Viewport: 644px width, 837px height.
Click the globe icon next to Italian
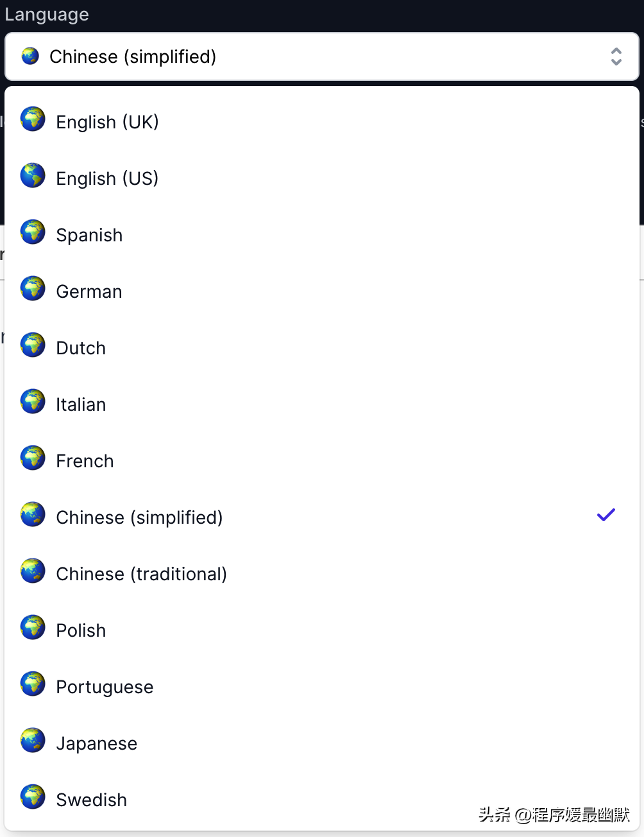[33, 402]
